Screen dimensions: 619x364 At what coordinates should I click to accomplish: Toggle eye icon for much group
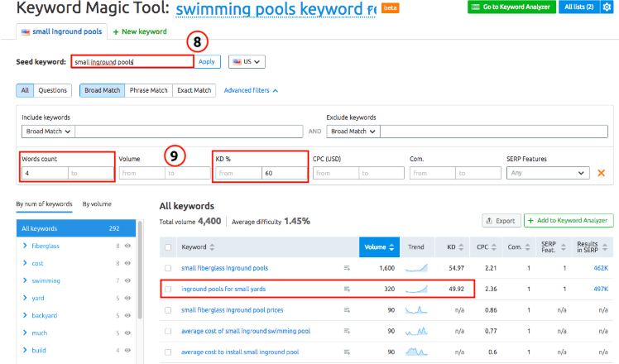127,333
